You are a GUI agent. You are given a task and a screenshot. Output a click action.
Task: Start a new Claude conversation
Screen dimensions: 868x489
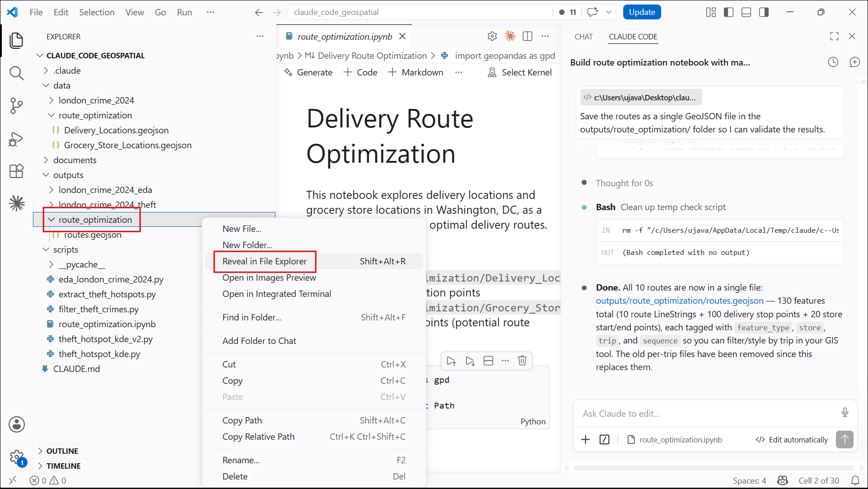854,62
